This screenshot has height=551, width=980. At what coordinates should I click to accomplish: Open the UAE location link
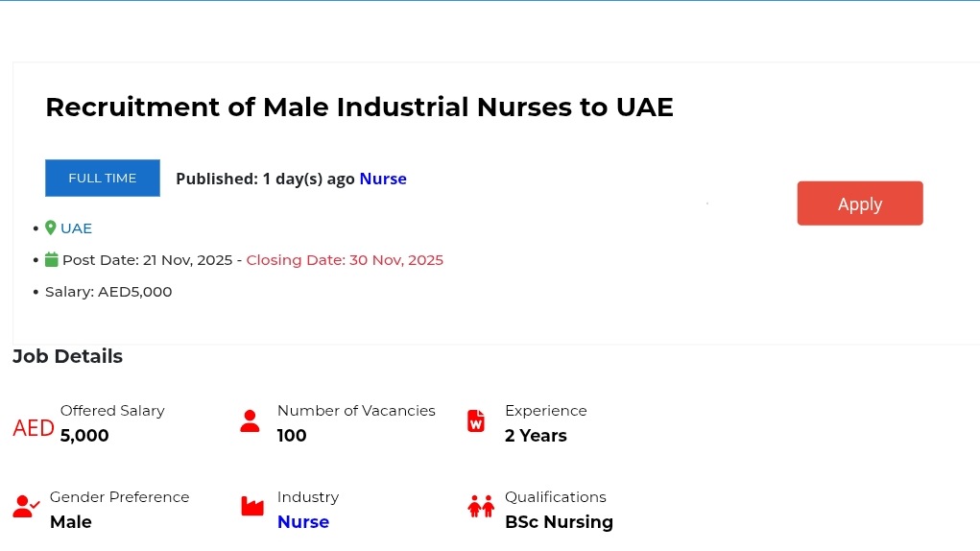pos(77,228)
